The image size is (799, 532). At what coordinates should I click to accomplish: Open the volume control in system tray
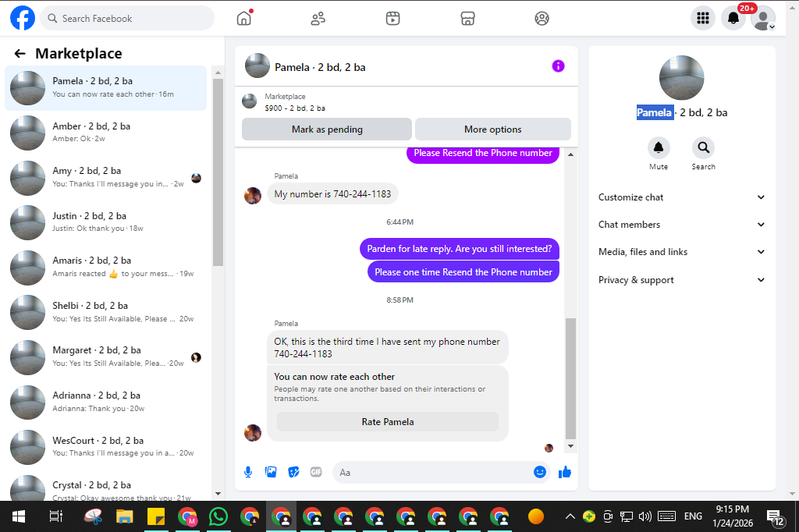pyautogui.click(x=645, y=516)
